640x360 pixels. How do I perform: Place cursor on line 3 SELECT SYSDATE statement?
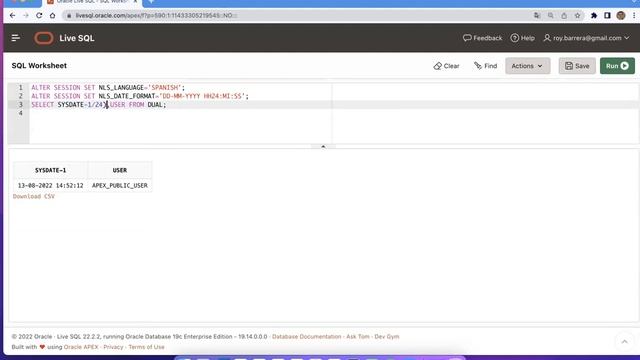(99, 104)
